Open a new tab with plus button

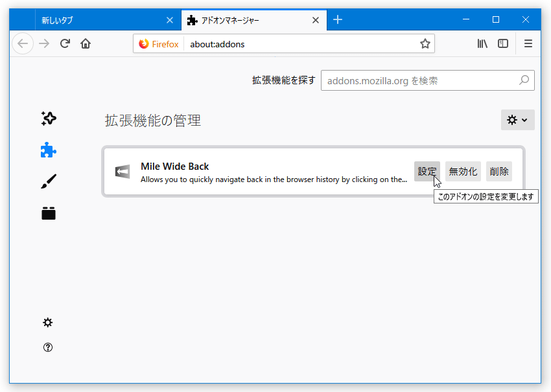click(338, 19)
